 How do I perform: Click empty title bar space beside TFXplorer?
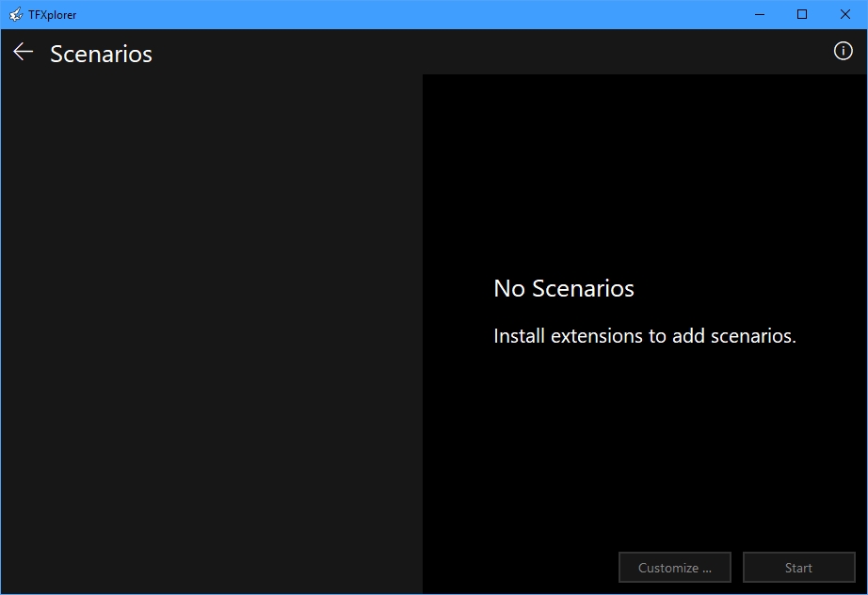click(x=377, y=14)
